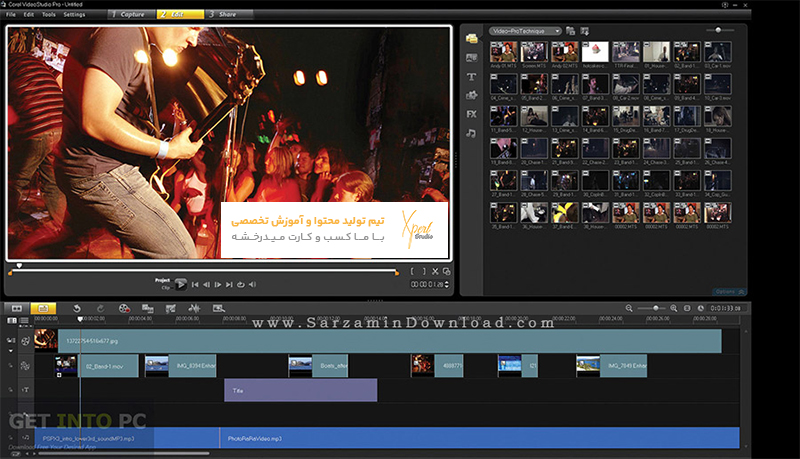Image resolution: width=800 pixels, height=459 pixels.
Task: Click the timeline zoom in magnifier
Action: click(x=673, y=308)
